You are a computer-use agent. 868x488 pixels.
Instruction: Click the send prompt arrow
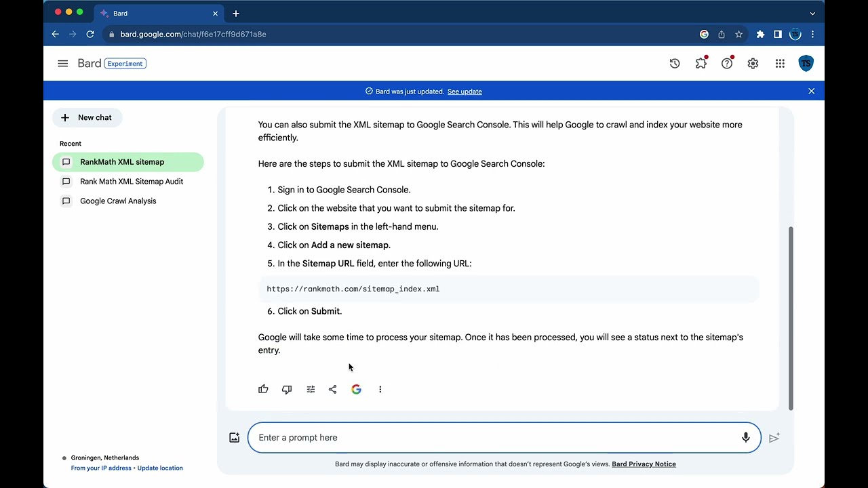774,438
